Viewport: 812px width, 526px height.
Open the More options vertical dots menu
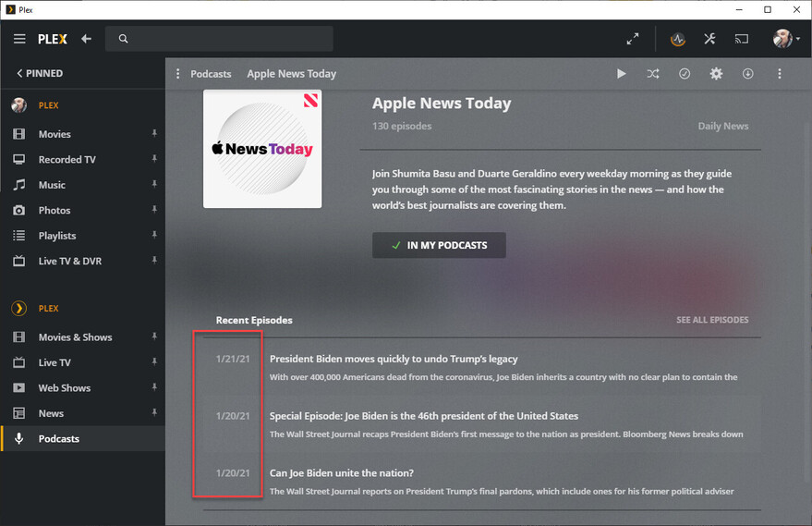coord(780,74)
